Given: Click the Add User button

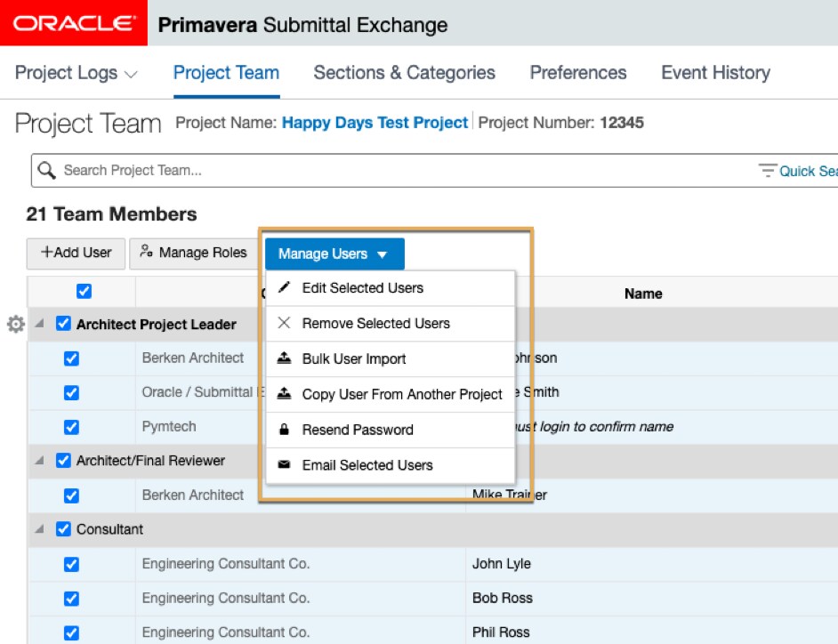Looking at the screenshot, I should (76, 254).
